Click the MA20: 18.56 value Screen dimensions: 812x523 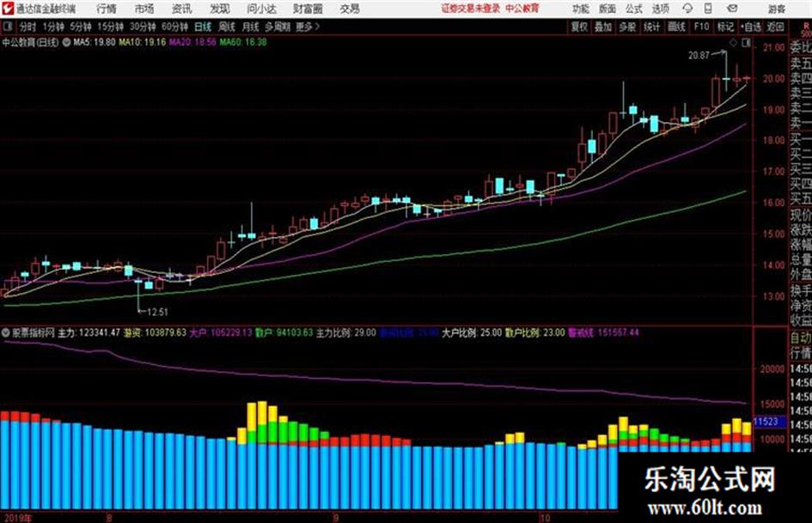[192, 42]
